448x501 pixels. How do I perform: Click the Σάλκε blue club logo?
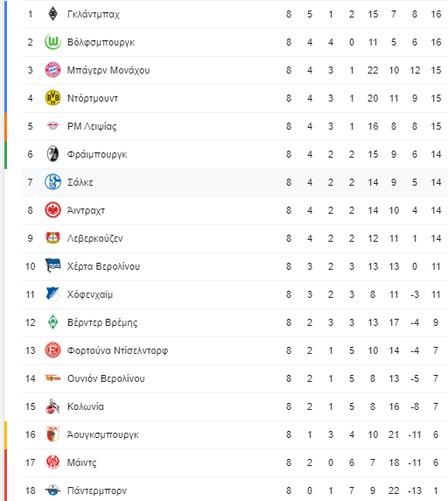pos(52,182)
